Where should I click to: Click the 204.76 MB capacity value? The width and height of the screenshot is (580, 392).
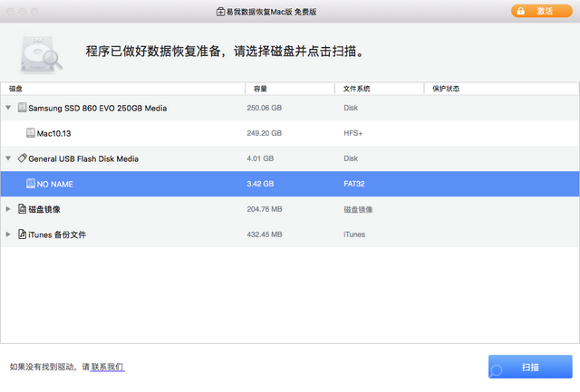point(265,209)
